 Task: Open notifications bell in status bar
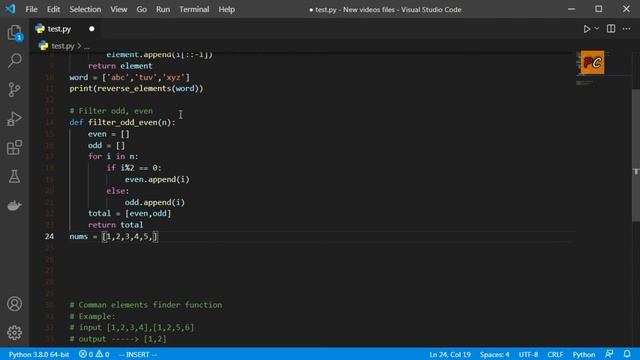click(x=627, y=354)
